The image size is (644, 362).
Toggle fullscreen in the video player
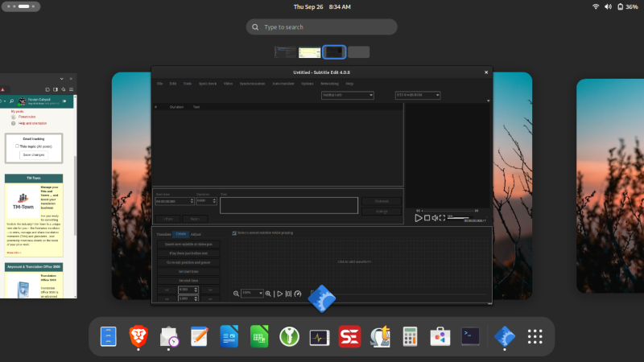click(442, 218)
